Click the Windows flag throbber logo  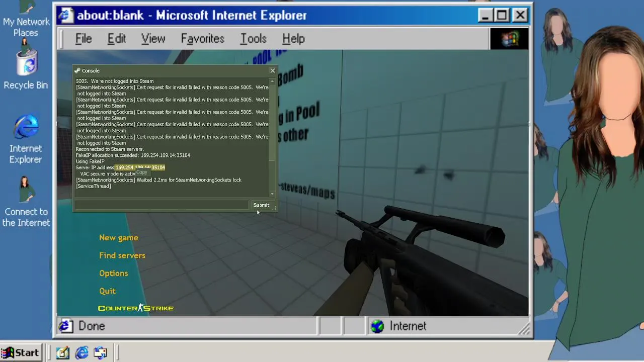(x=509, y=39)
